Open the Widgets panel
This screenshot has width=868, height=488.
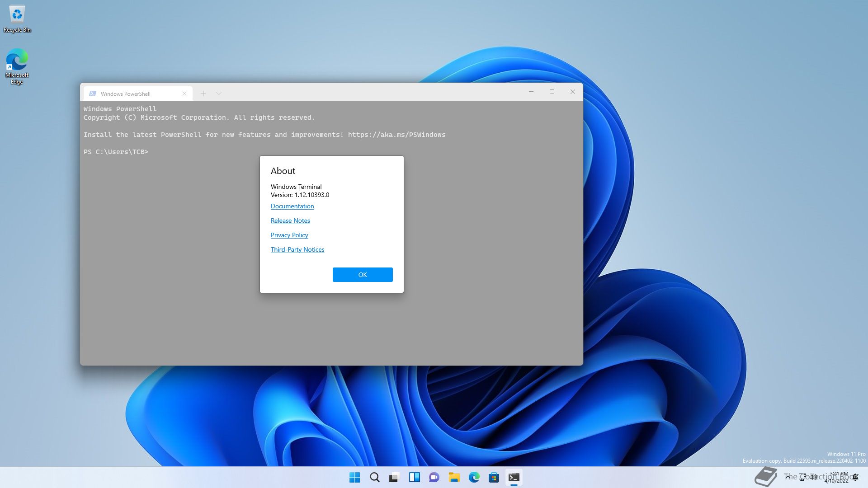point(415,477)
